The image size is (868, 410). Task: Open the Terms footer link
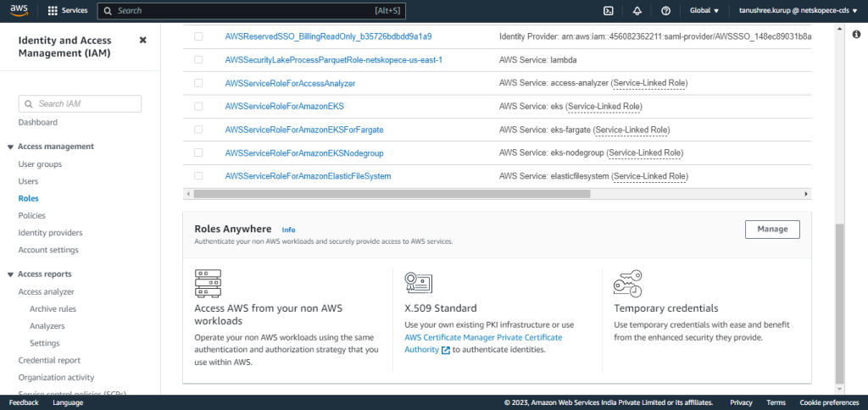(x=776, y=403)
